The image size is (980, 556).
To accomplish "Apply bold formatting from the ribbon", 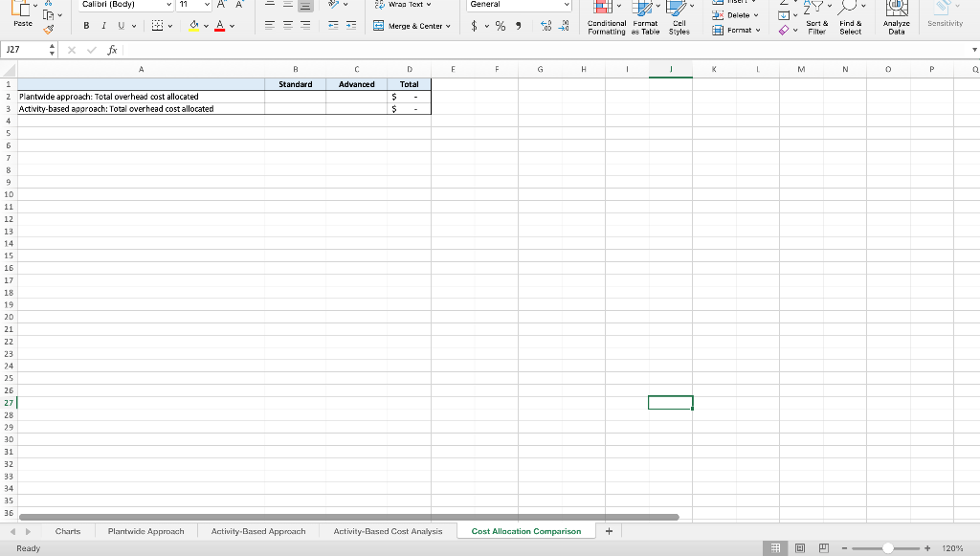I will (x=86, y=26).
